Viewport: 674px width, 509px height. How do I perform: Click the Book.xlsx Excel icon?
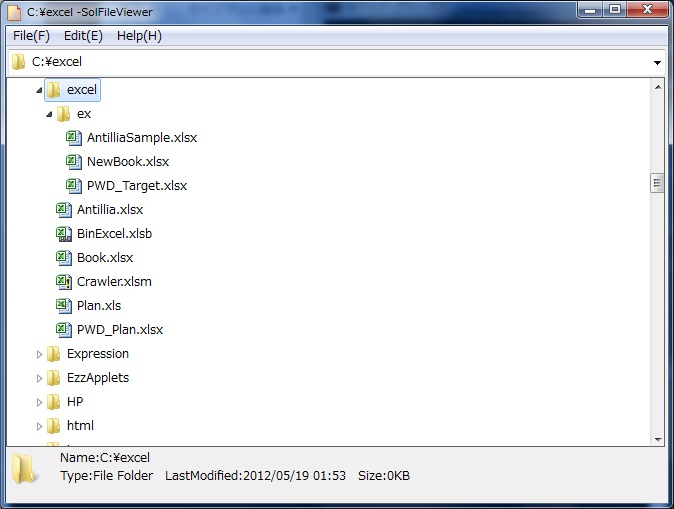tap(64, 258)
